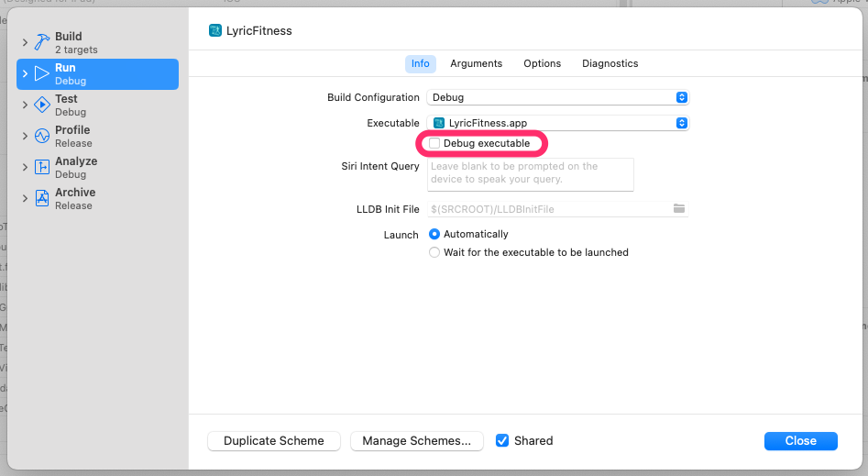Screen dimensions: 868x476
Task: Switch to the Options tab
Action: 542,63
